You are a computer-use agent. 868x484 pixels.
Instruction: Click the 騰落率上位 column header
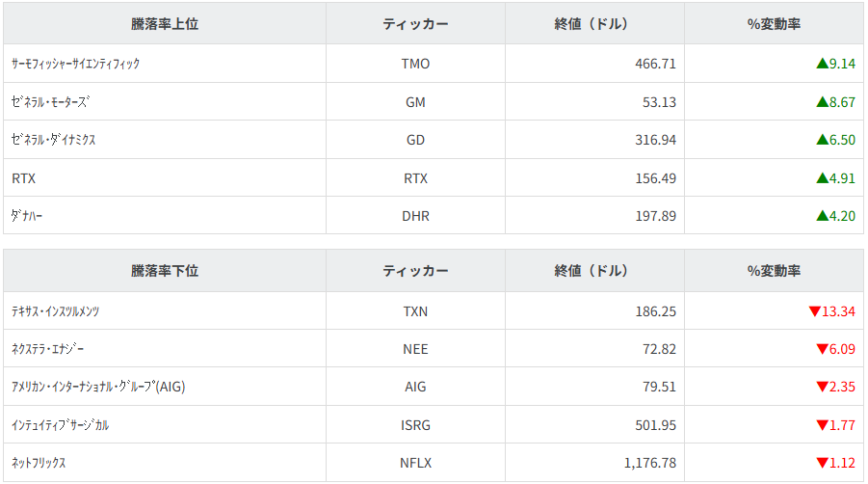(x=165, y=24)
